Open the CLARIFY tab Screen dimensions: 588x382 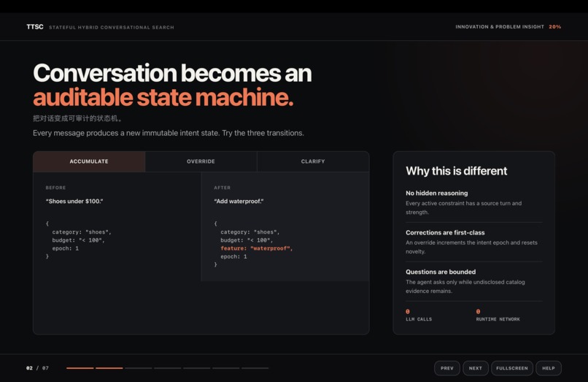[313, 161]
